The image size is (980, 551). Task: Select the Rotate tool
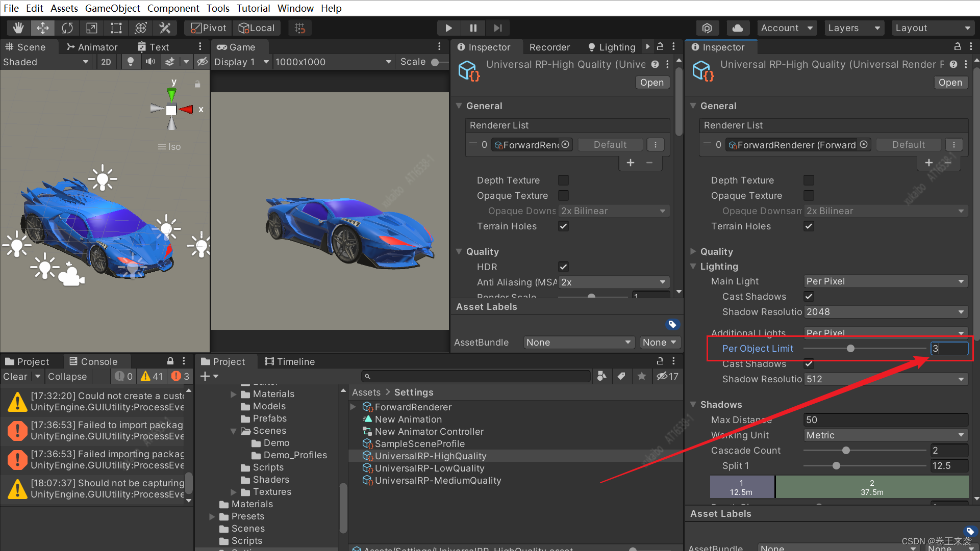point(67,28)
